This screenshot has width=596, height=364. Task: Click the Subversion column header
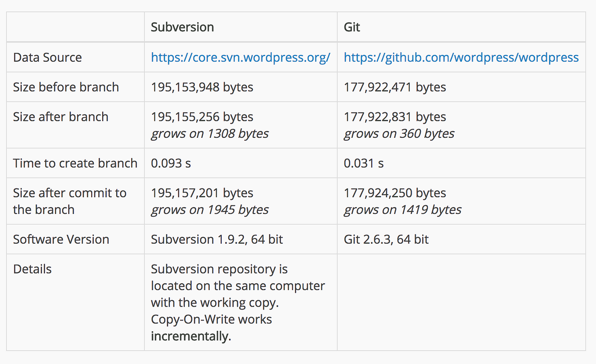click(182, 27)
